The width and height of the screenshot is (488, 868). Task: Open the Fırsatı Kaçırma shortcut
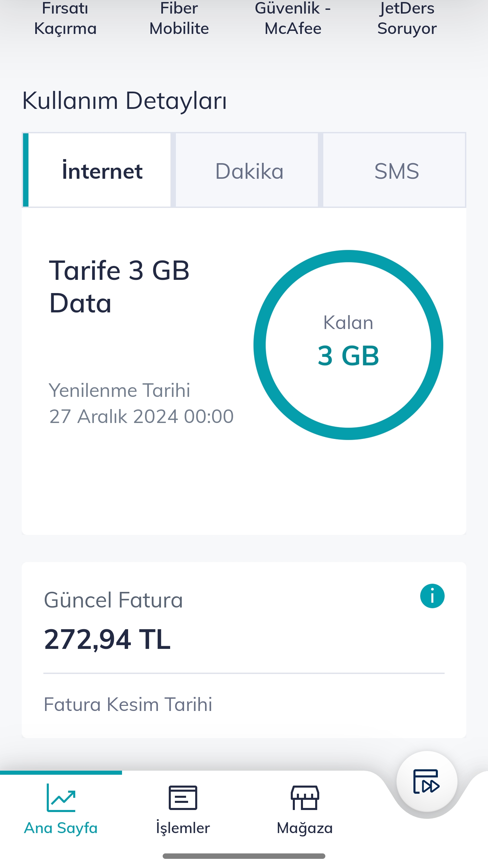(65, 18)
